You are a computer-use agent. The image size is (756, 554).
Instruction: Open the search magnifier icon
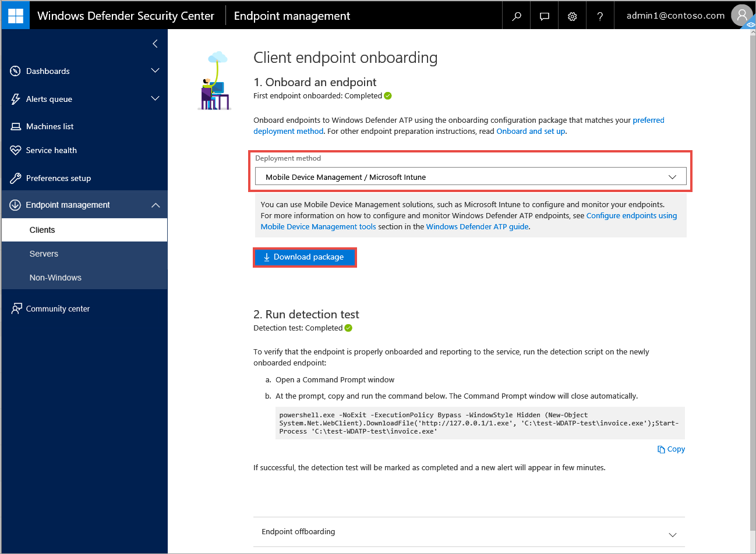(x=516, y=16)
